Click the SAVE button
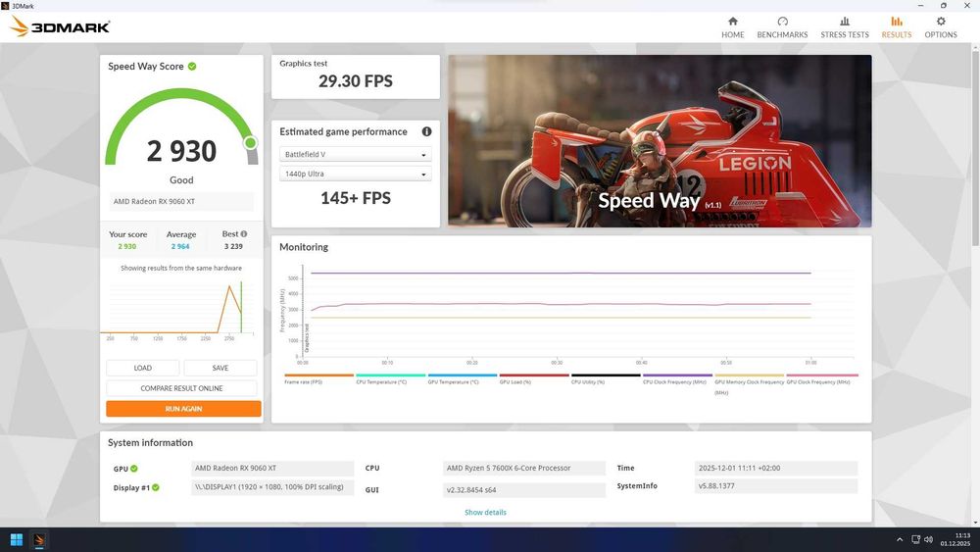Viewport: 980px width, 552px height. [220, 368]
